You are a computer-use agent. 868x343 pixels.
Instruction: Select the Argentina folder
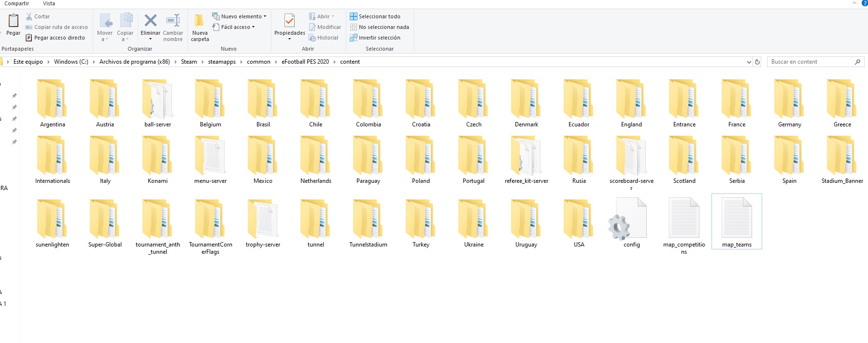pos(52,103)
